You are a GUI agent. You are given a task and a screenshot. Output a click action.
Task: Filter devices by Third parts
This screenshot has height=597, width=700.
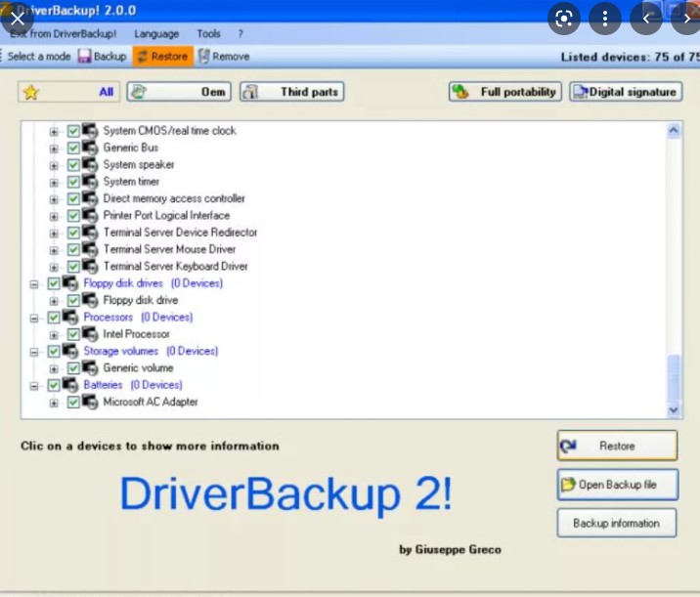pos(292,92)
